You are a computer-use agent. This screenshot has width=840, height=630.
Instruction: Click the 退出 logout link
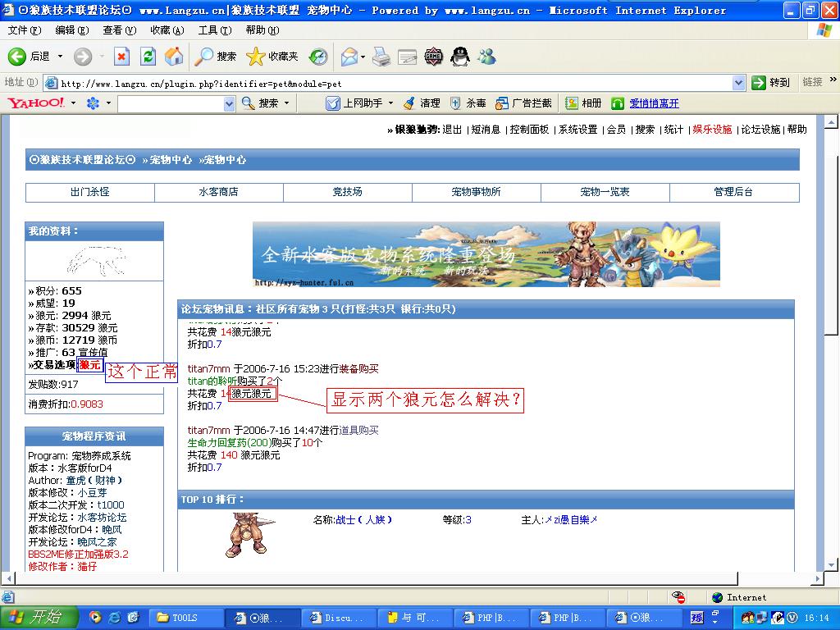pos(452,129)
